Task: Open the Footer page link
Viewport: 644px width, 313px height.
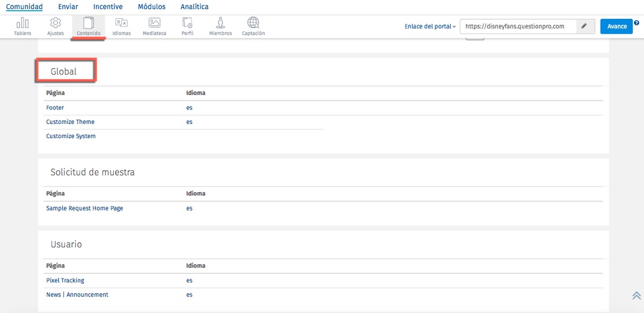Action: [55, 108]
